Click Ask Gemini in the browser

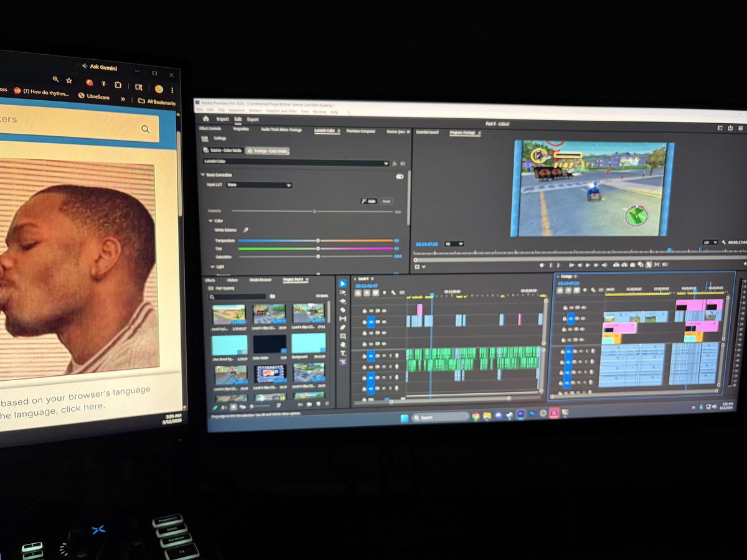coord(100,67)
